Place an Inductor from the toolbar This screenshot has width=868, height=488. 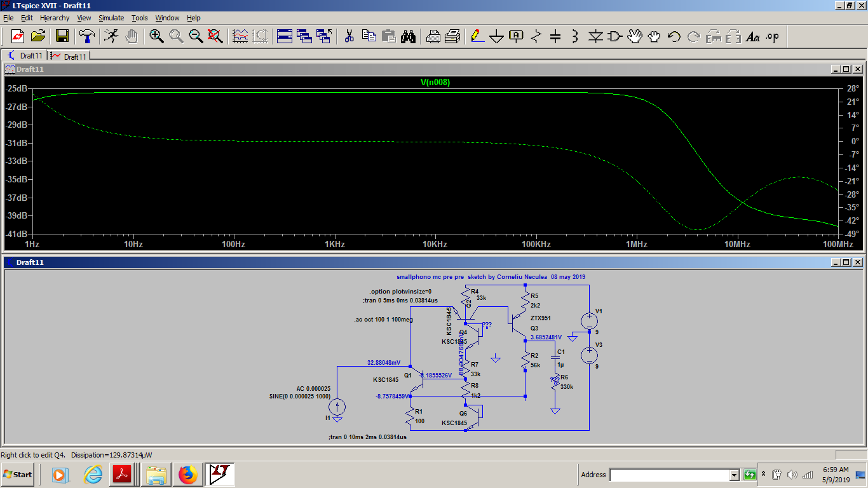575,36
